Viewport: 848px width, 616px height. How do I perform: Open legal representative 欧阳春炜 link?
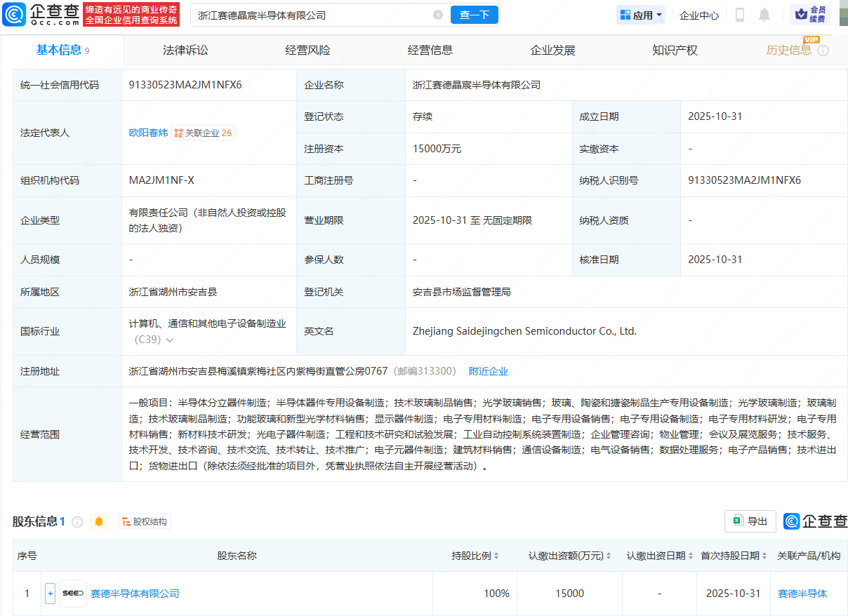pyautogui.click(x=148, y=133)
